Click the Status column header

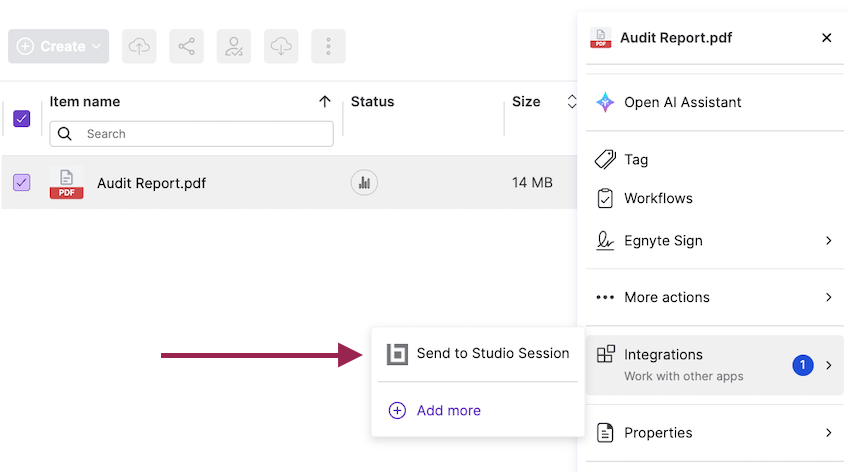pos(373,102)
